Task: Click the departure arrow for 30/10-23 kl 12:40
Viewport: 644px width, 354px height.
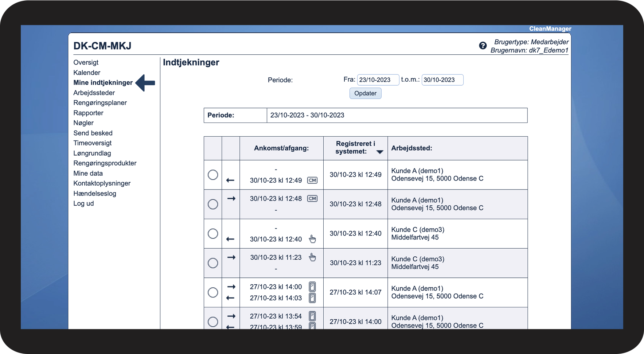Action: [x=230, y=239]
